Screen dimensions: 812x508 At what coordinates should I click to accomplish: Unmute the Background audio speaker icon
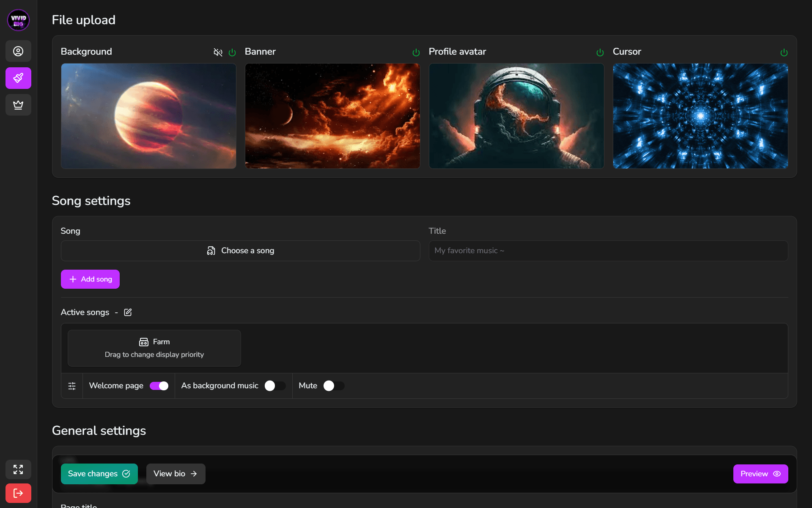[218, 52]
